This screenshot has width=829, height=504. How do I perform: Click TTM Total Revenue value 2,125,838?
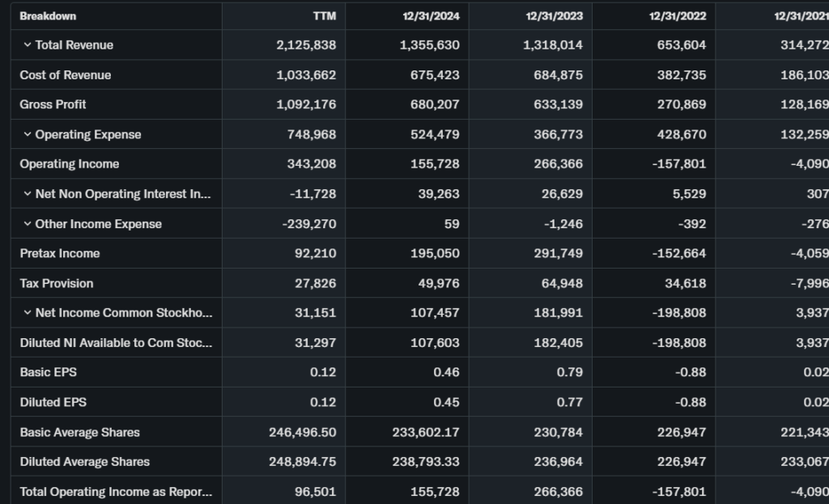[306, 45]
